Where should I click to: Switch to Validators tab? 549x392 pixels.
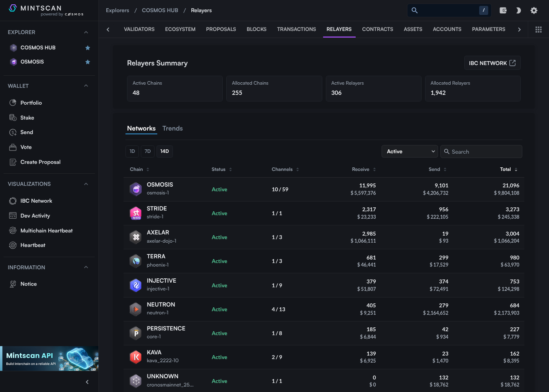pos(139,29)
